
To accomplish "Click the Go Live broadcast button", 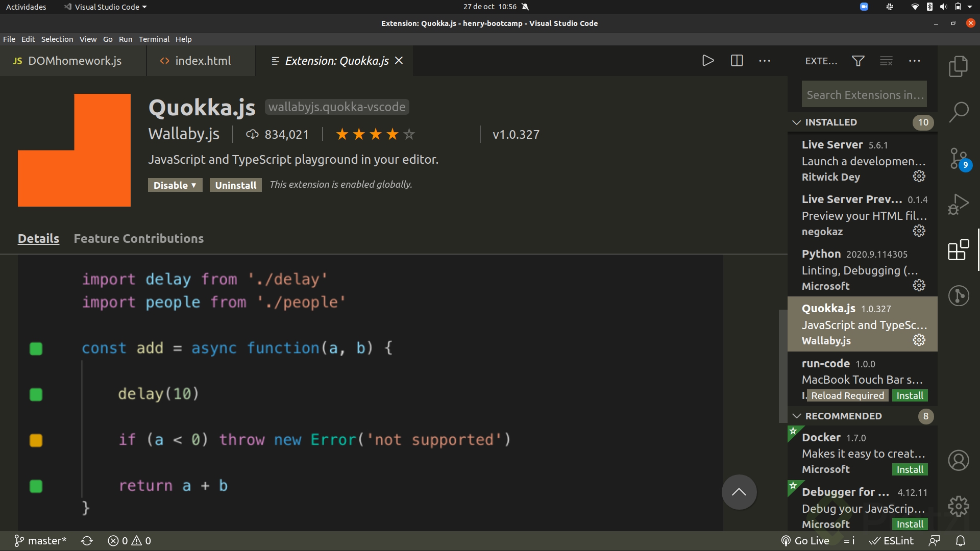I will pos(805,541).
